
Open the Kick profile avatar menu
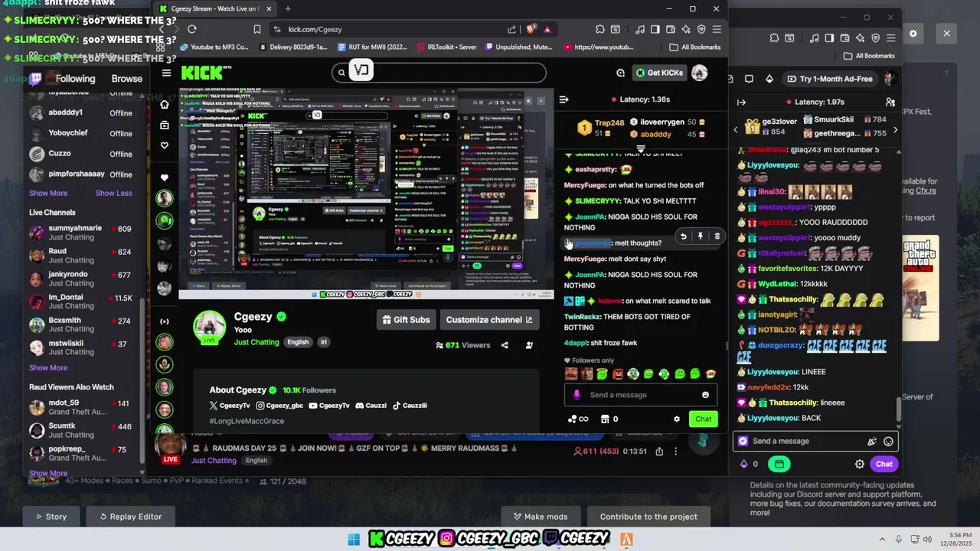tap(699, 73)
